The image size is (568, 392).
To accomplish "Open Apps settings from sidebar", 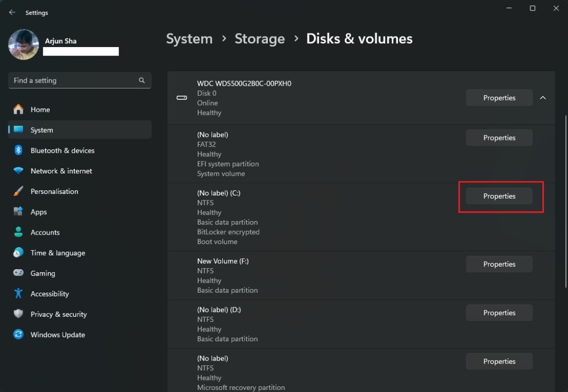I will point(38,212).
